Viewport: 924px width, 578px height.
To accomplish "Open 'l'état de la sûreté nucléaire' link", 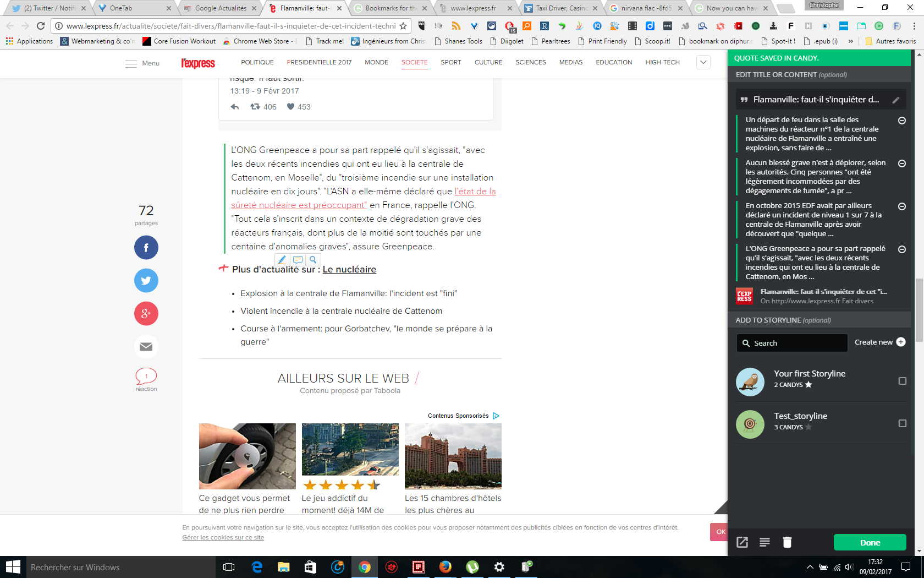I will pyautogui.click(x=363, y=198).
